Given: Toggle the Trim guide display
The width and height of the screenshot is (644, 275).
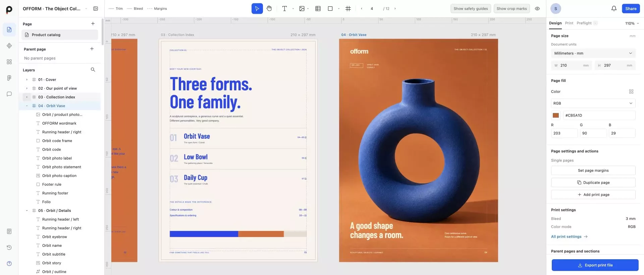Looking at the screenshot, I should [116, 9].
